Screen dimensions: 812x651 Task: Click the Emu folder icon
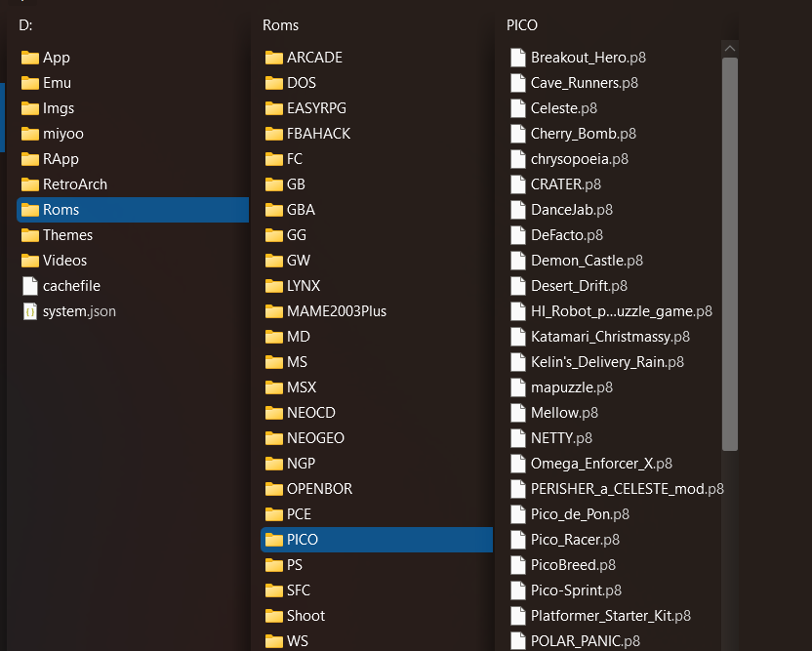pos(30,83)
